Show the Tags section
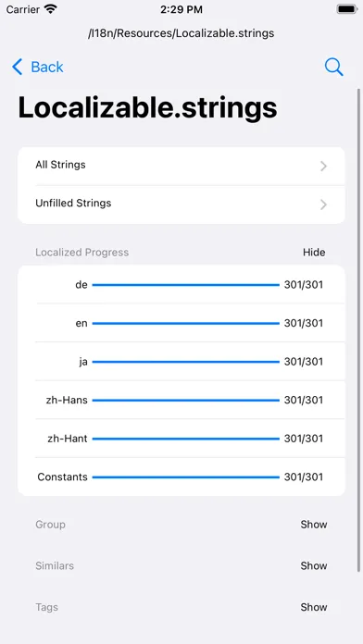The width and height of the screenshot is (363, 644). (314, 607)
